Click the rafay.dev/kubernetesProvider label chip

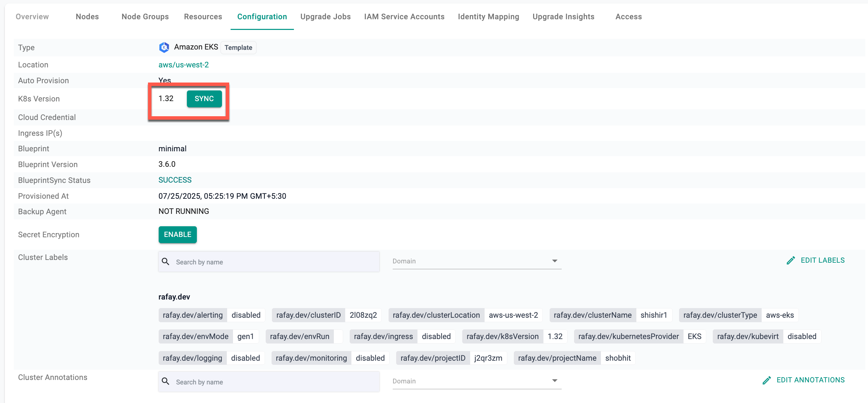click(x=640, y=336)
